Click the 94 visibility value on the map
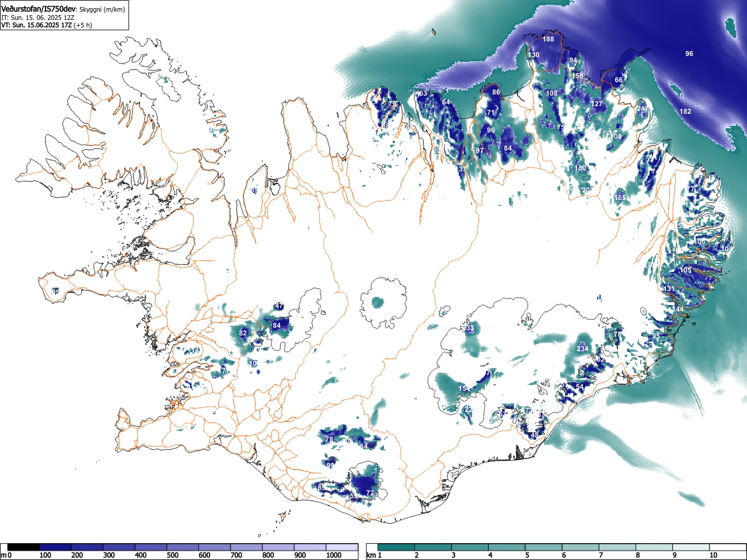Image resolution: width=747 pixels, height=560 pixels. pyautogui.click(x=573, y=60)
